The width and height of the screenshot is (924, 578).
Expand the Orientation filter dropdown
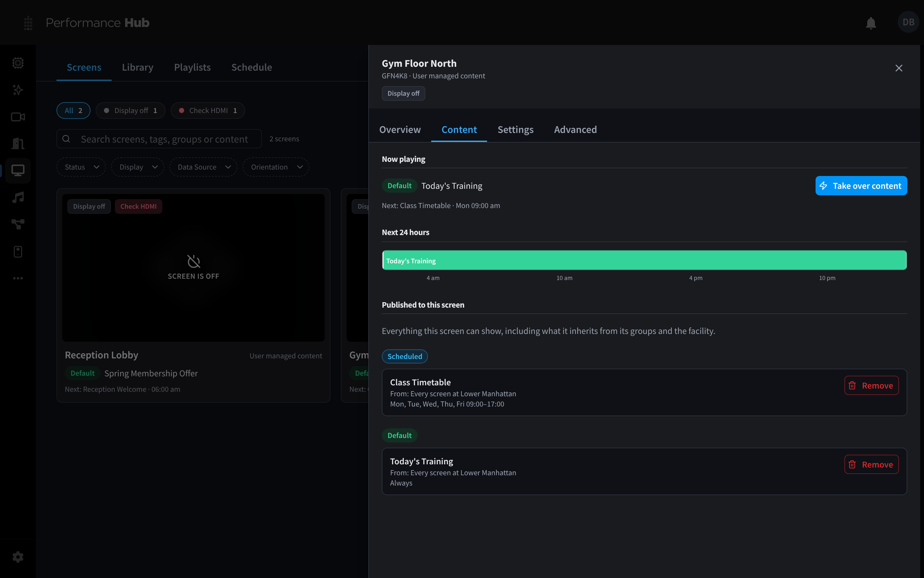(276, 167)
